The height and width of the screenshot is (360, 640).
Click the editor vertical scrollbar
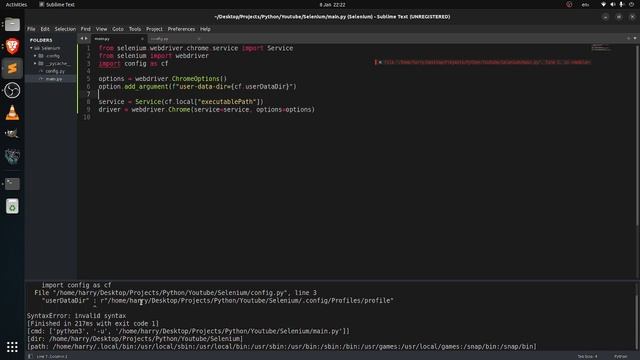(637, 135)
